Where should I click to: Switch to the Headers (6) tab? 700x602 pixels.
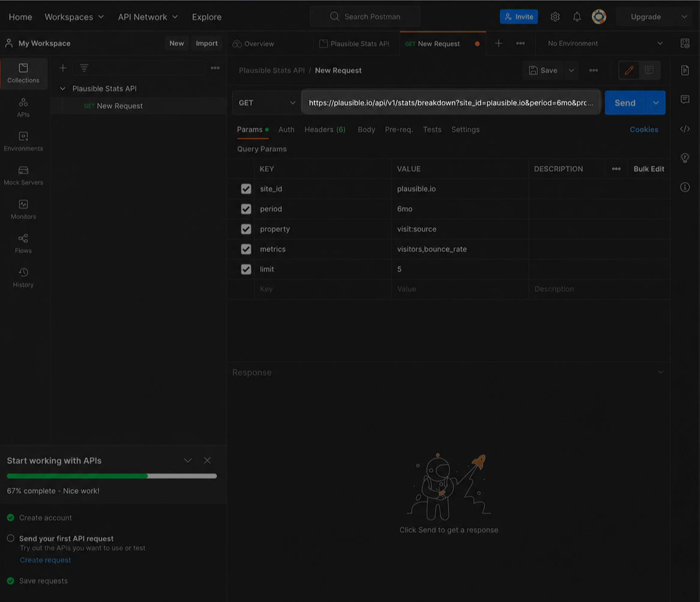pyautogui.click(x=325, y=129)
